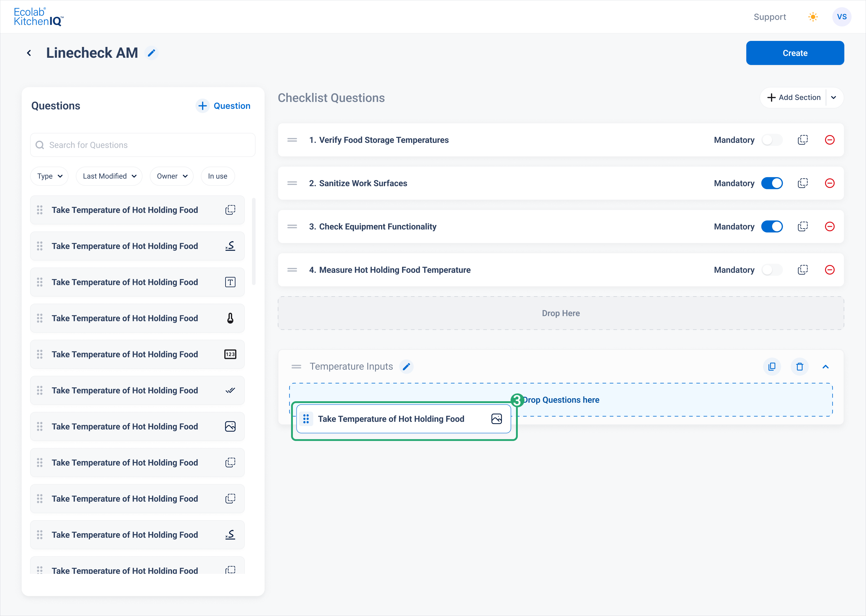This screenshot has height=616, width=866.
Task: Rename the Temperature Inputs section with its pencil icon
Action: pos(407,366)
